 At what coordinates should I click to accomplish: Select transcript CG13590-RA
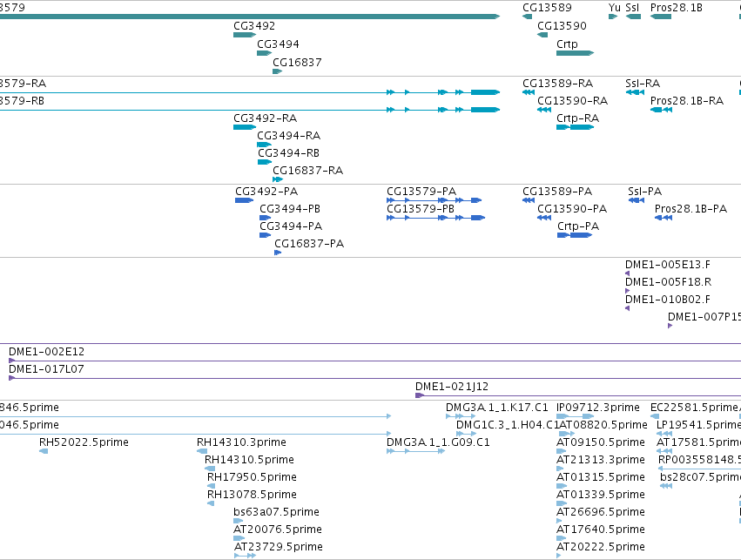click(x=544, y=110)
